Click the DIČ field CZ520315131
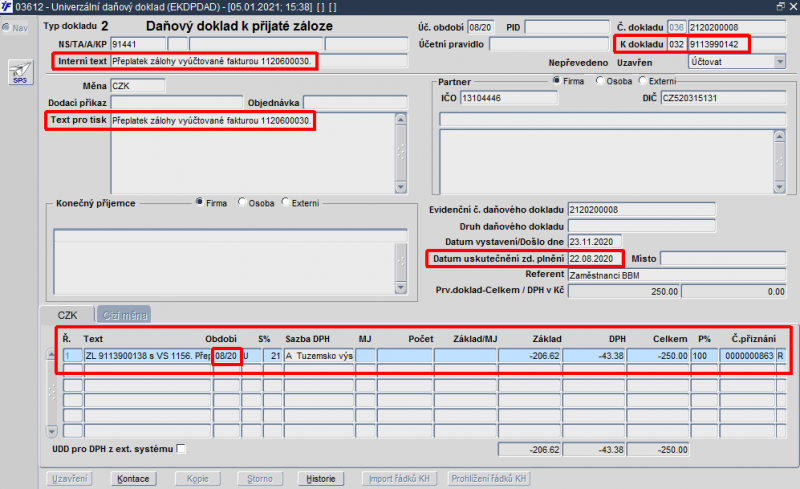The height and width of the screenshot is (489, 800). coord(723,97)
